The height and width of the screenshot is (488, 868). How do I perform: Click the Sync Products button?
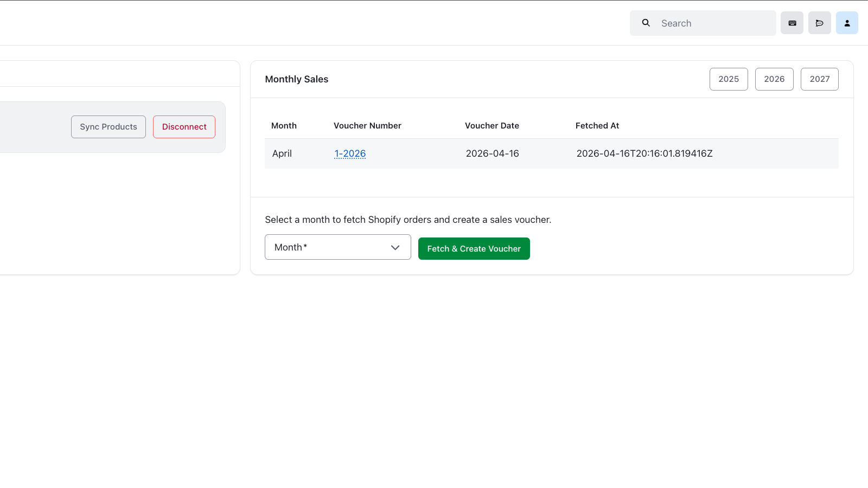108,127
